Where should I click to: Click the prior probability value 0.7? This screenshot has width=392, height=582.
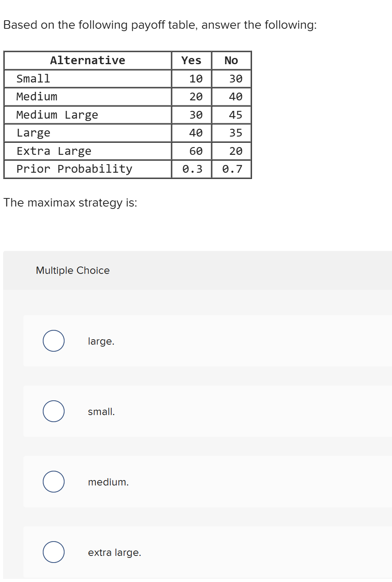point(232,169)
